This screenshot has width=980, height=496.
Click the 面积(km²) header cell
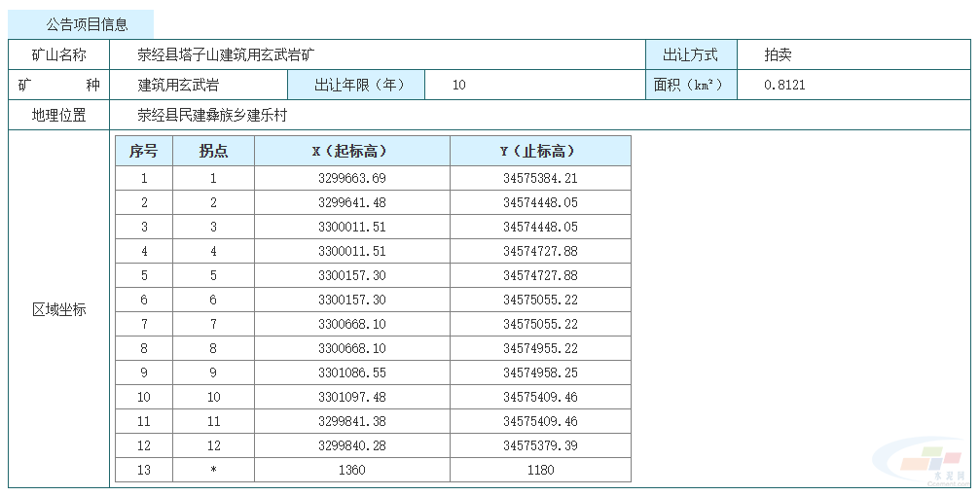click(691, 85)
